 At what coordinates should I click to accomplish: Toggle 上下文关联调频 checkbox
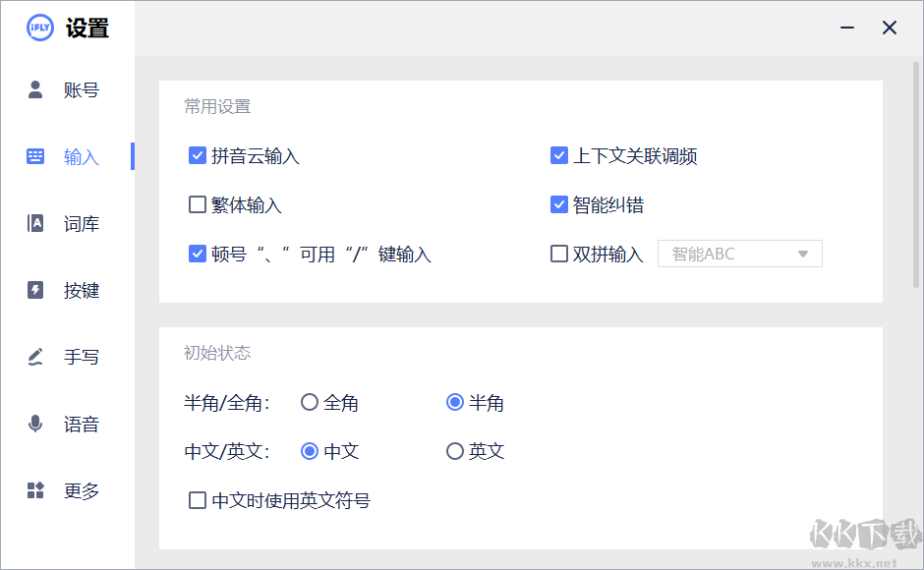click(x=559, y=155)
